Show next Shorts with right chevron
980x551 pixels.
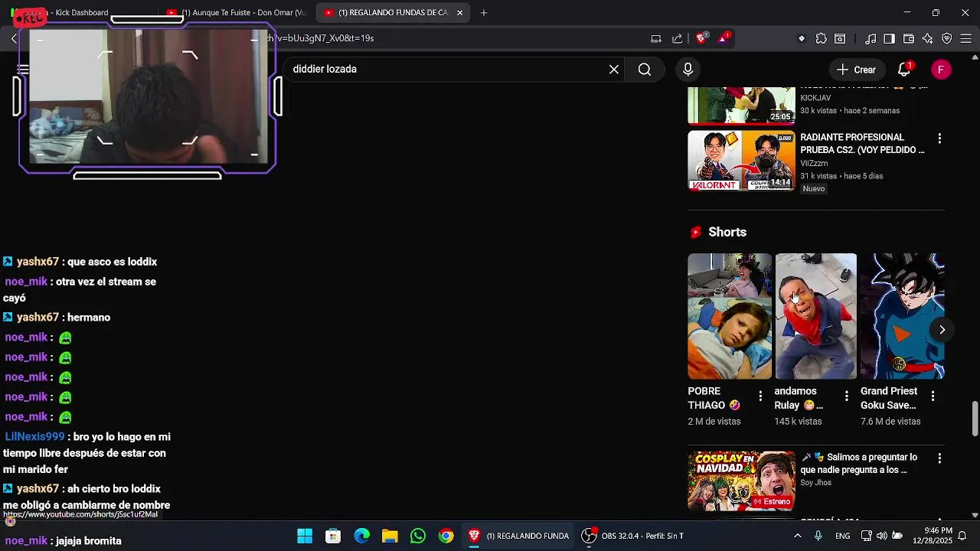point(942,330)
